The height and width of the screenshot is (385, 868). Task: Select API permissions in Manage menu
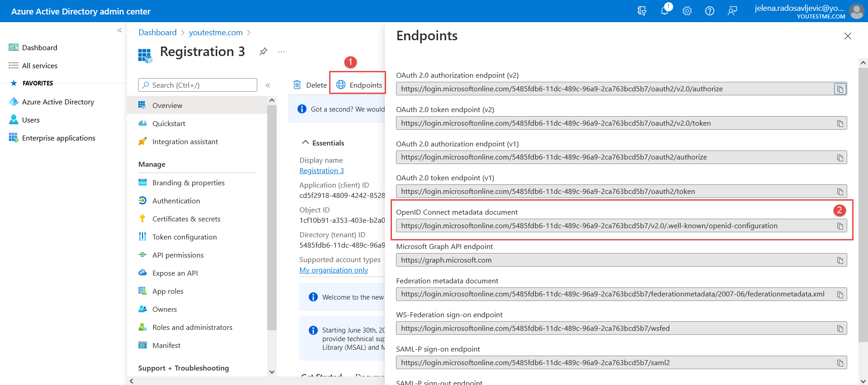pos(178,255)
